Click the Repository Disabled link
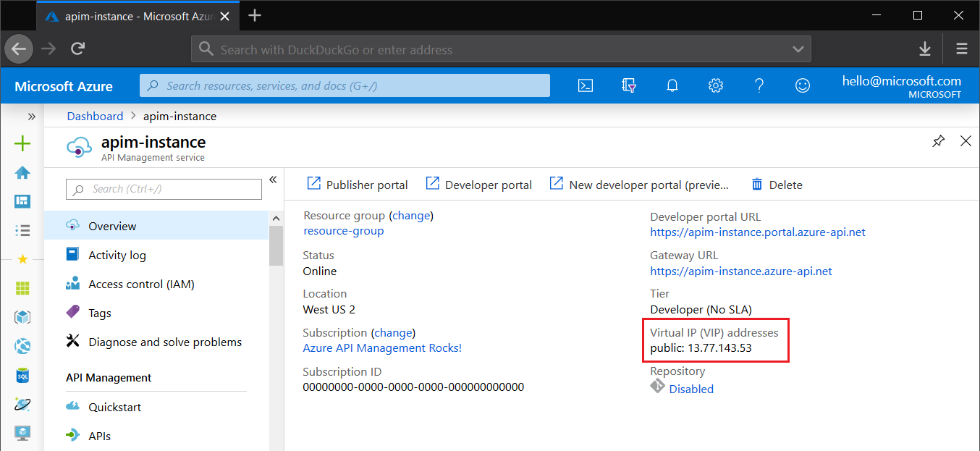This screenshot has width=980, height=451. (691, 389)
